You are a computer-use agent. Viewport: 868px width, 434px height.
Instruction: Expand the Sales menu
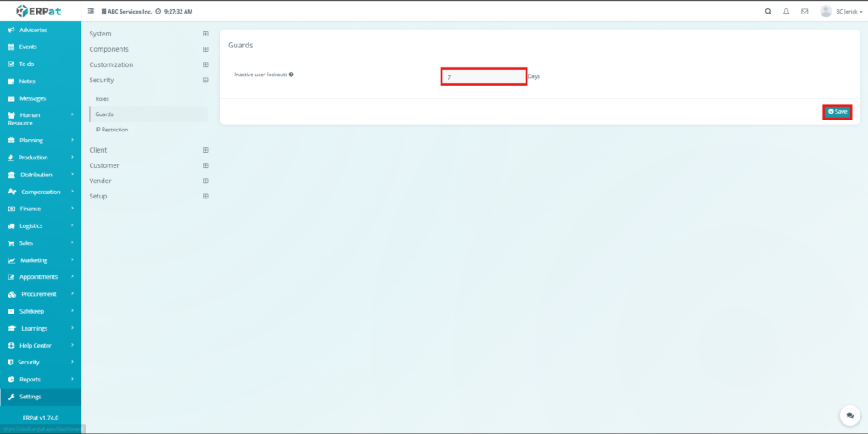tap(41, 243)
